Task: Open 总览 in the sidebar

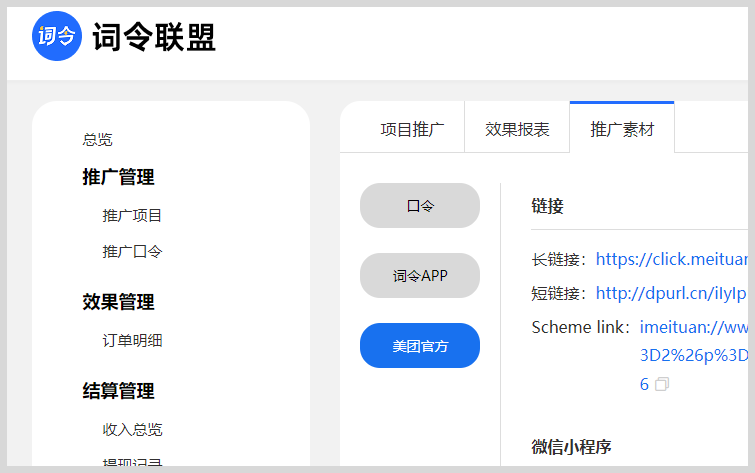Action: (x=97, y=140)
